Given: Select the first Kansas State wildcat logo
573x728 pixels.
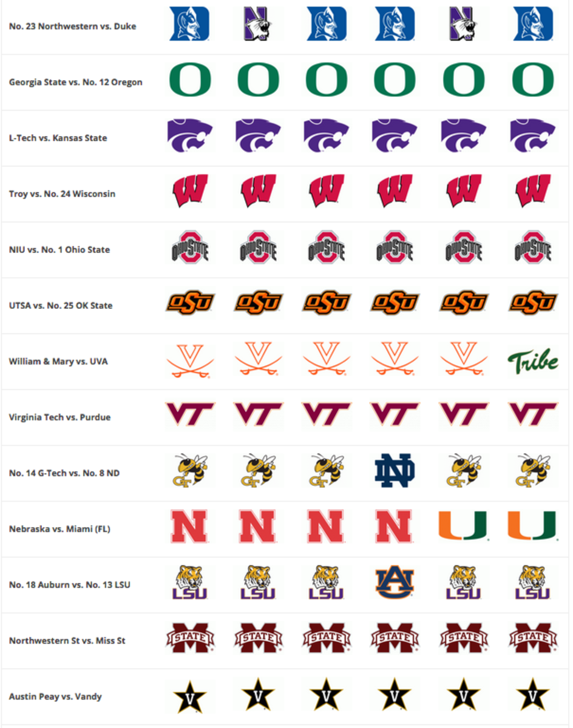Looking at the screenshot, I should pyautogui.click(x=190, y=136).
